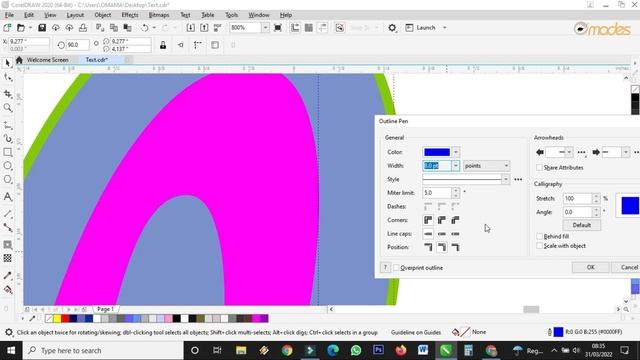Click the Stretch value field
The height and width of the screenshot is (360, 640).
click(577, 198)
